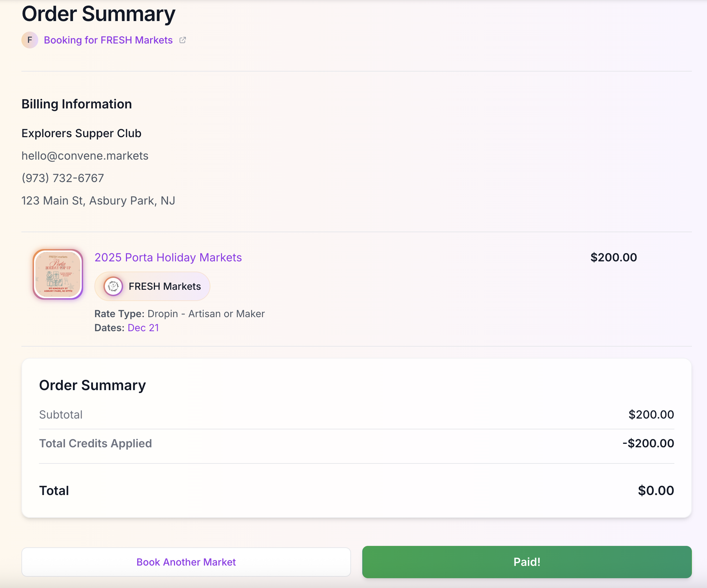Open the 2025 Porta Holiday Markets link
The width and height of the screenshot is (707, 588).
[x=168, y=258]
